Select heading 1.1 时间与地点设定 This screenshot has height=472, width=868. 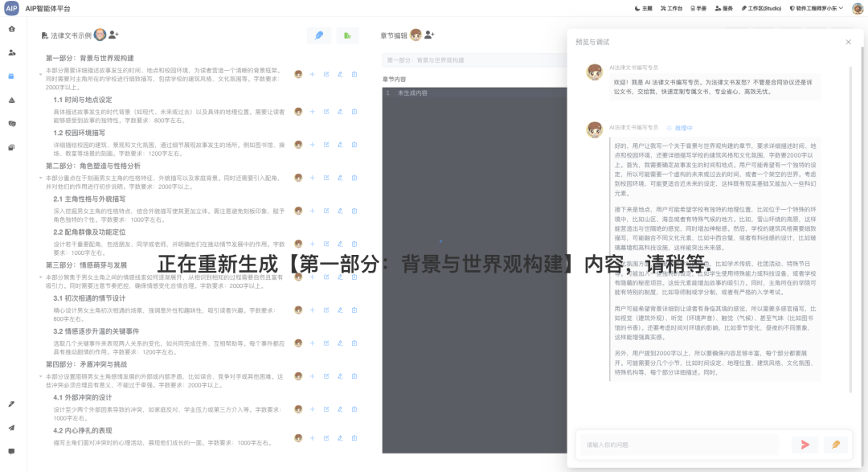coord(83,100)
